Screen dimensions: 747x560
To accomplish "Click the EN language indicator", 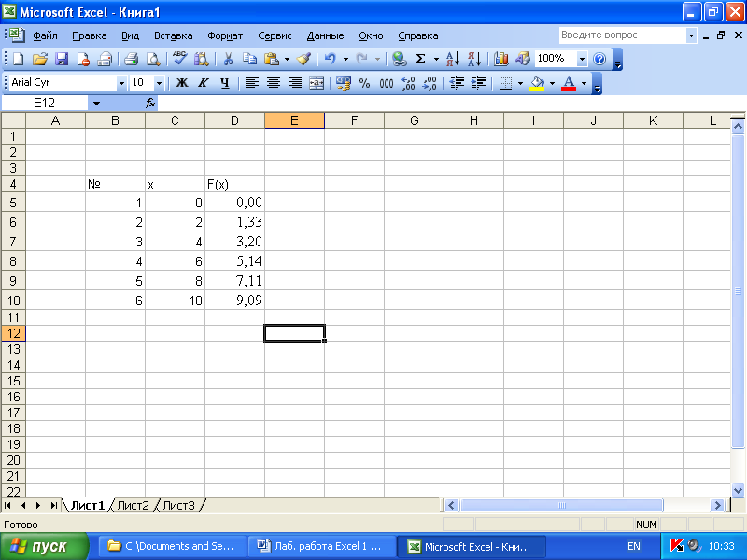I will [x=634, y=546].
